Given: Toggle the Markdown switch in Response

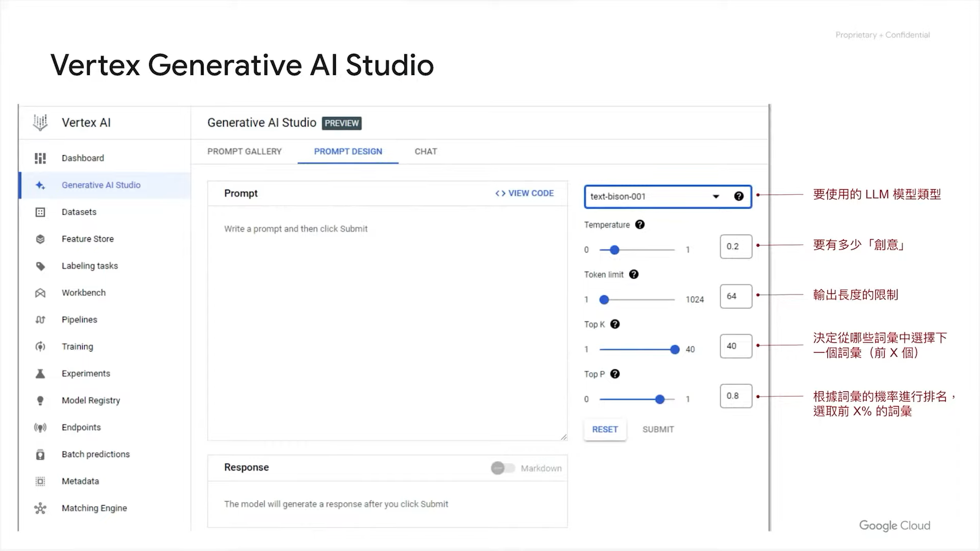Looking at the screenshot, I should pos(503,468).
